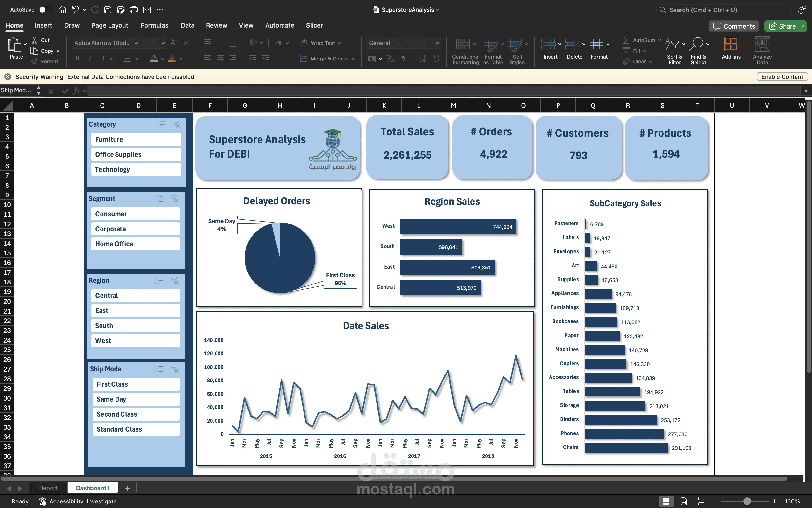
Task: Click the Email envelope icon
Action: pos(147,10)
